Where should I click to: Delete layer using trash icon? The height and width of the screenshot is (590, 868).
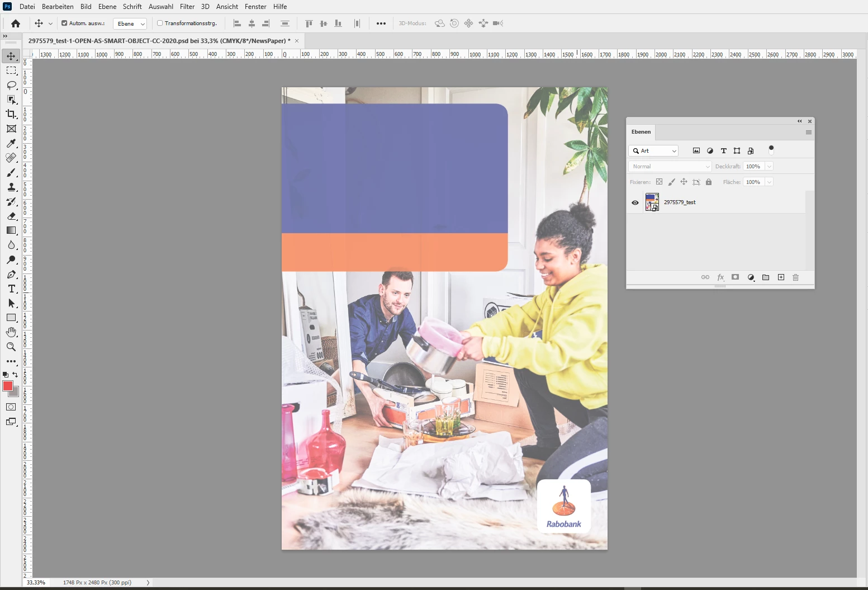796,277
